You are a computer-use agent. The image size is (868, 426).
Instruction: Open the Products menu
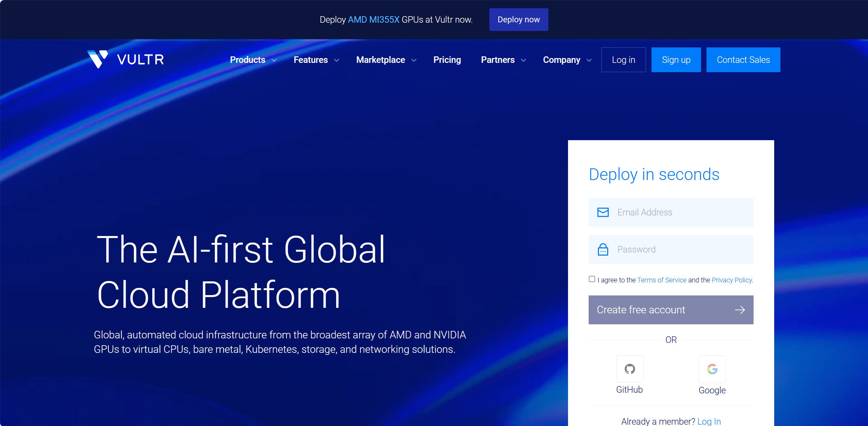tap(247, 60)
